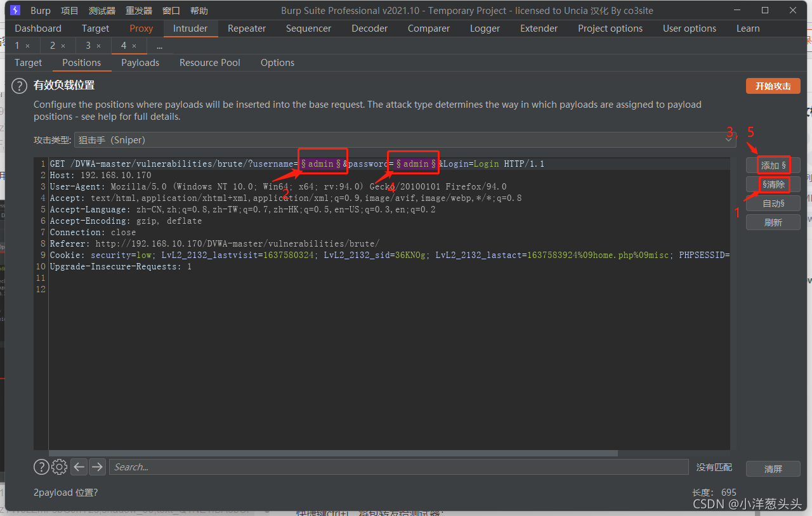Open the 窗口 menu
The width and height of the screenshot is (812, 516).
coord(171,11)
